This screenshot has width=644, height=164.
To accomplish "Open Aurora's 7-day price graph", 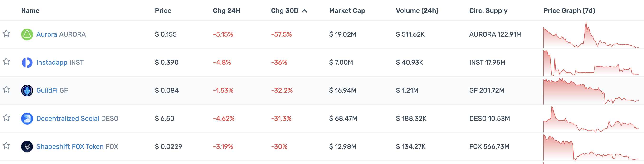I will (x=590, y=35).
